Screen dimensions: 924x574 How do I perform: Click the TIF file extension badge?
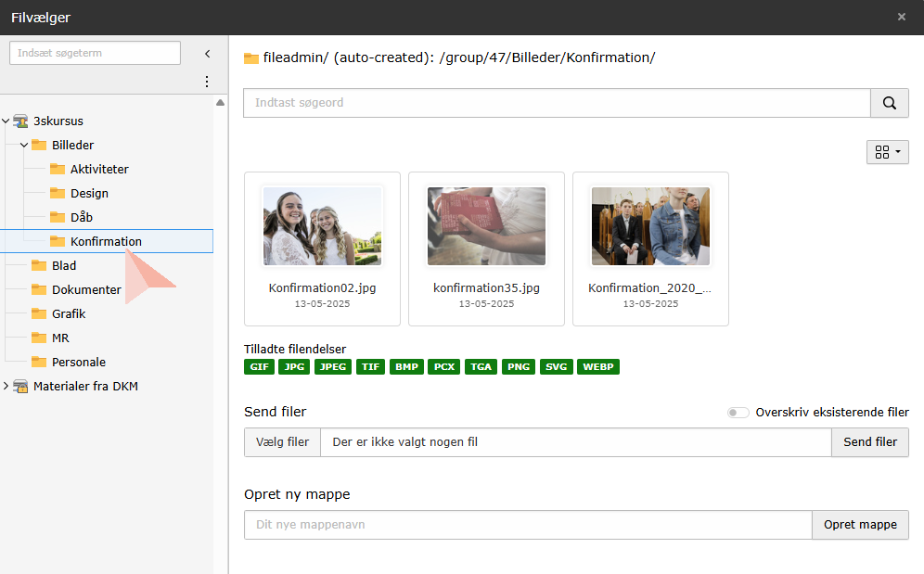[371, 367]
